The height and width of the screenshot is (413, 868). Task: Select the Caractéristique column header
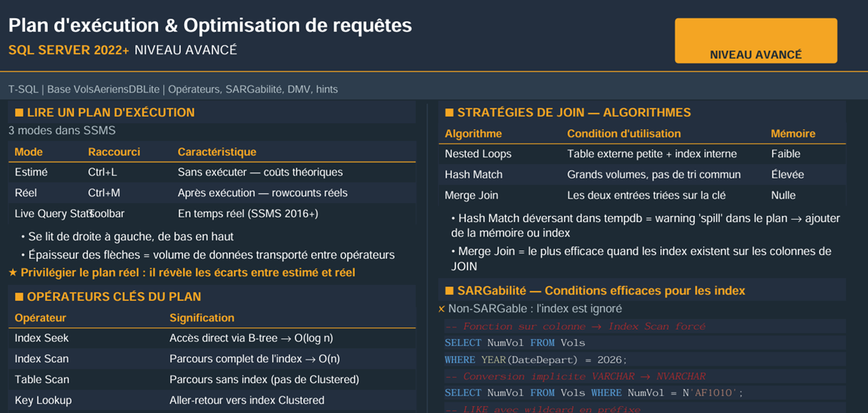pyautogui.click(x=217, y=152)
